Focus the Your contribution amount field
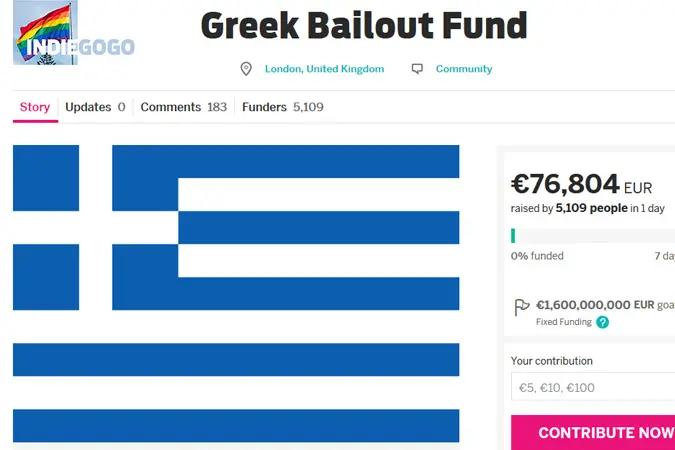 pos(593,387)
